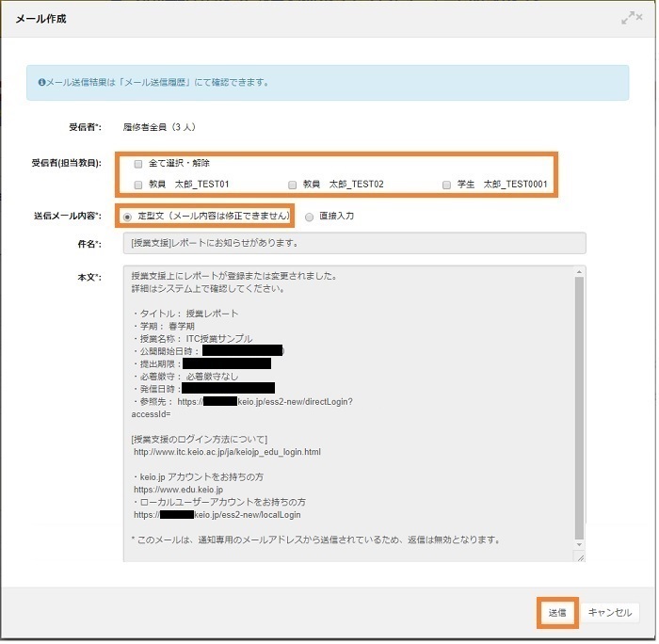Click the info icon in the blue banner
Image resolution: width=659 pixels, height=644 pixels.
(42, 82)
